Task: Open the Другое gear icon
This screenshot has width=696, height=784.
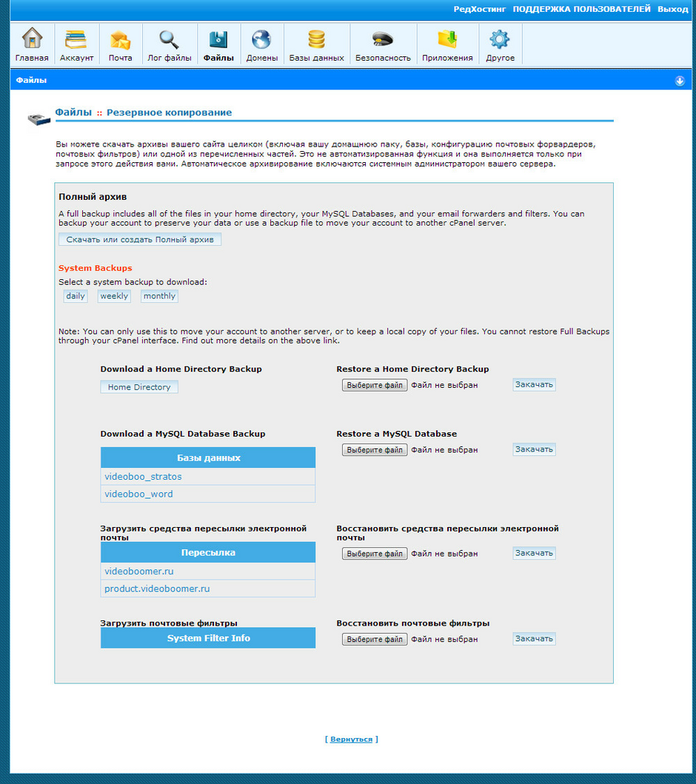Action: click(x=500, y=39)
